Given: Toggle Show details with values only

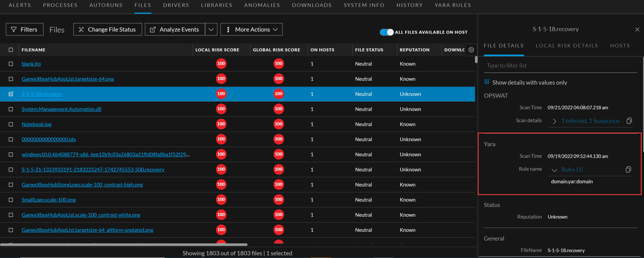Looking at the screenshot, I should pos(487,82).
